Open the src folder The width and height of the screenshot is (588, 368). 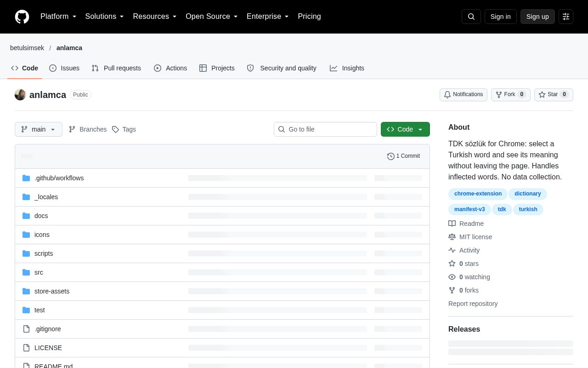click(x=39, y=272)
